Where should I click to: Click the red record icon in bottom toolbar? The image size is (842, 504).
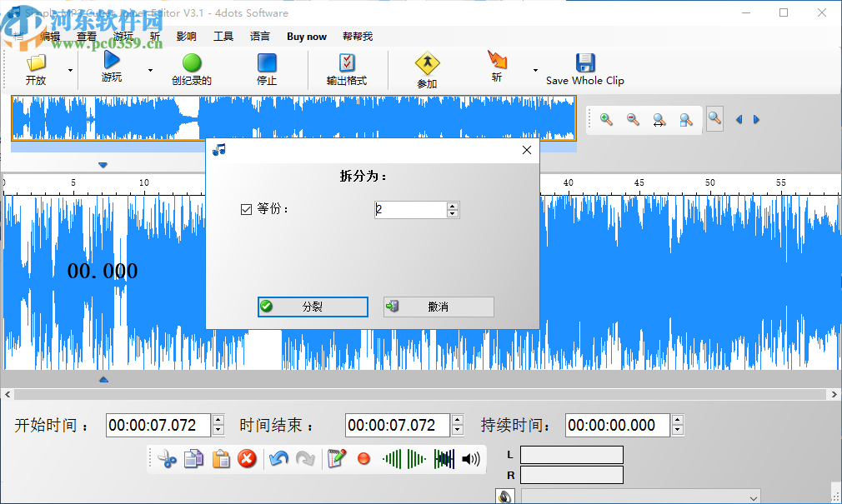point(363,459)
